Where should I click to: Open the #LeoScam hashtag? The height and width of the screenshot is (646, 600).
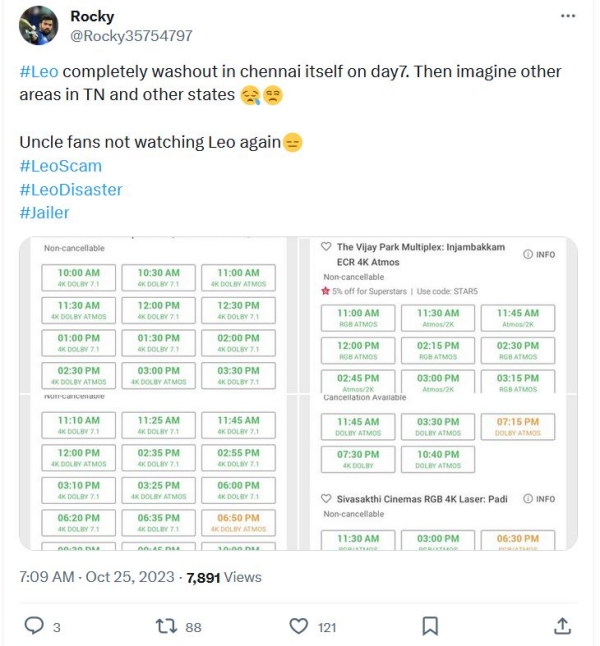tap(60, 166)
